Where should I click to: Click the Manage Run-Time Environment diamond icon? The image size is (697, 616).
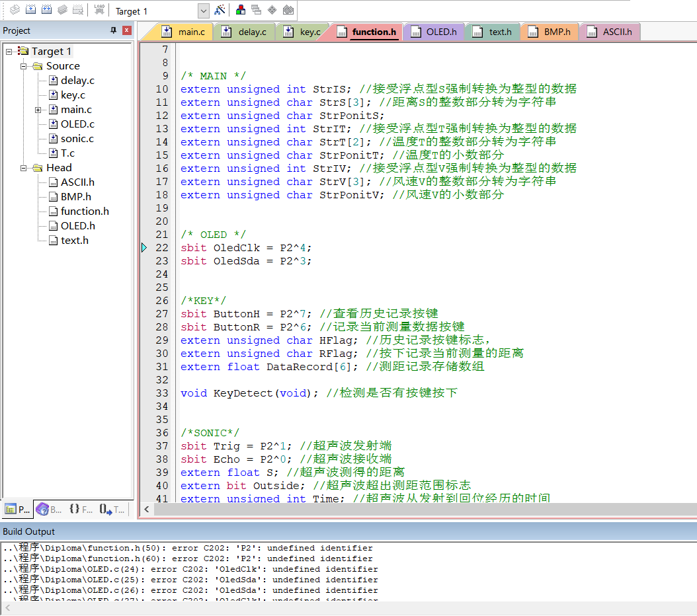click(272, 10)
